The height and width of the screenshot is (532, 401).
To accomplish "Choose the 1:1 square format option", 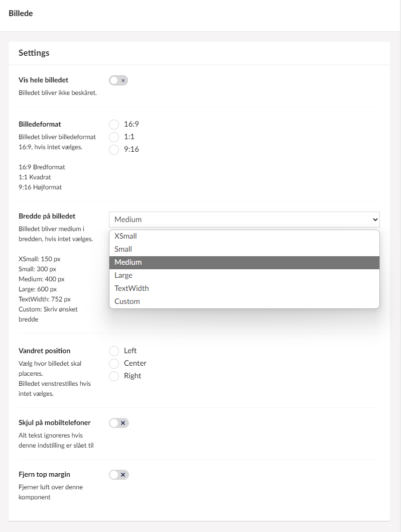I will coord(114,137).
